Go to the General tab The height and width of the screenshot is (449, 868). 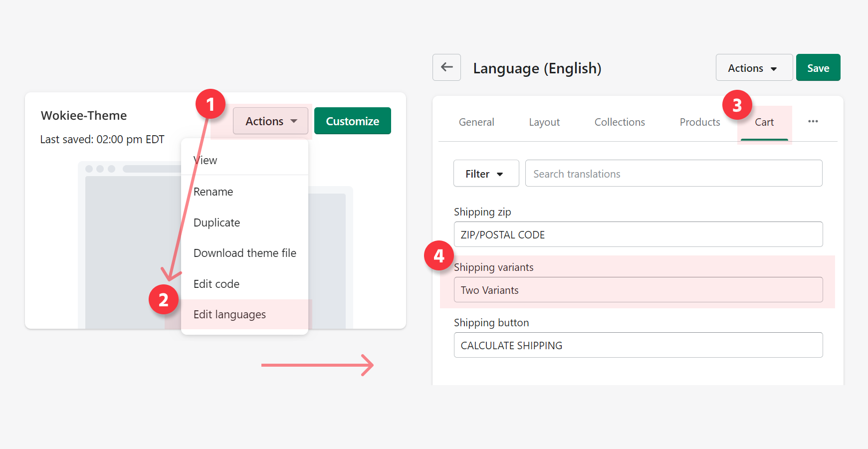476,122
